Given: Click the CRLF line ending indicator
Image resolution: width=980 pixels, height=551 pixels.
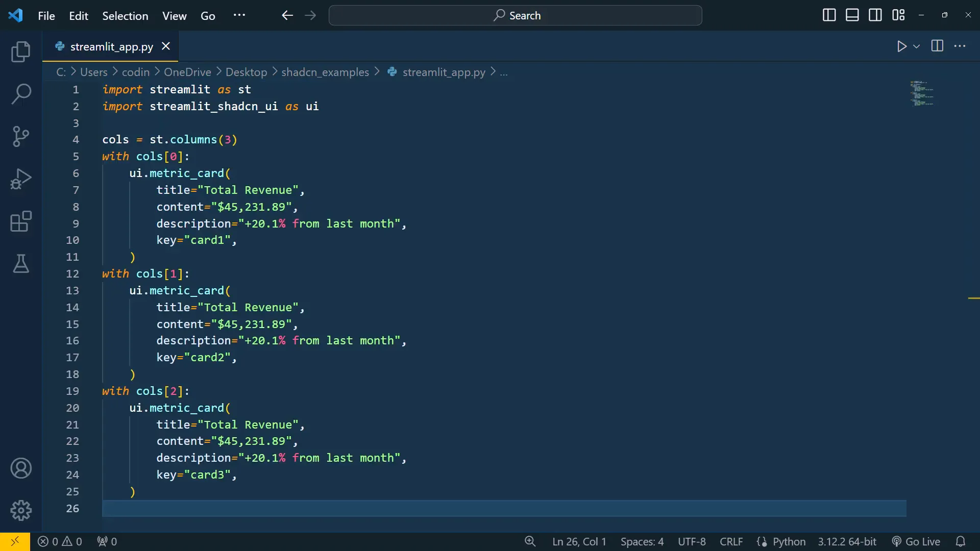Looking at the screenshot, I should tap(731, 541).
